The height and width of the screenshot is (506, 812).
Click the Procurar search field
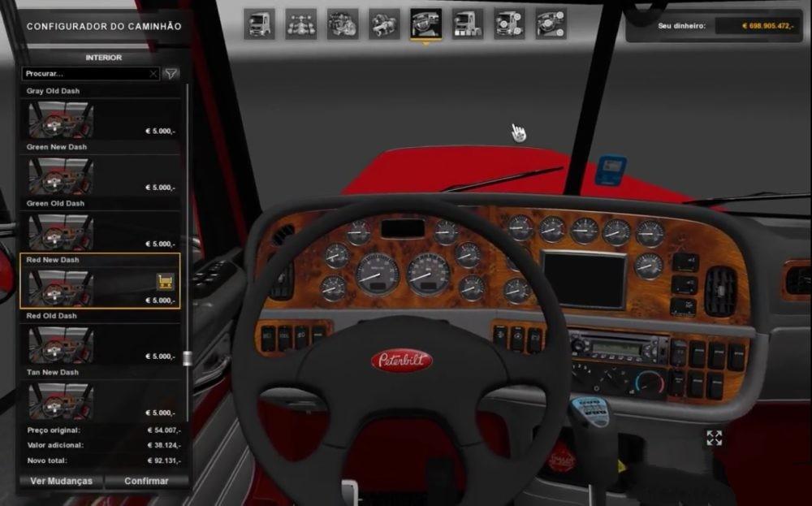[85, 74]
